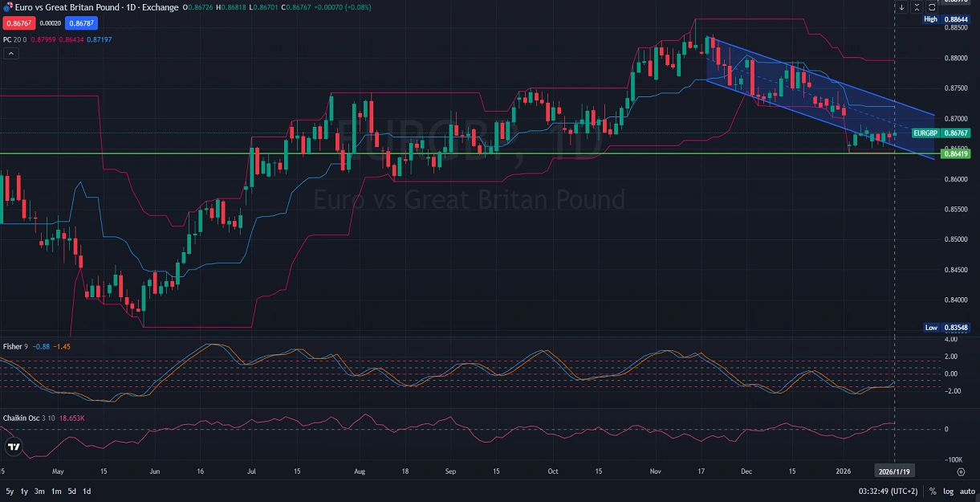Click the TradingView logo icon

coord(14,447)
